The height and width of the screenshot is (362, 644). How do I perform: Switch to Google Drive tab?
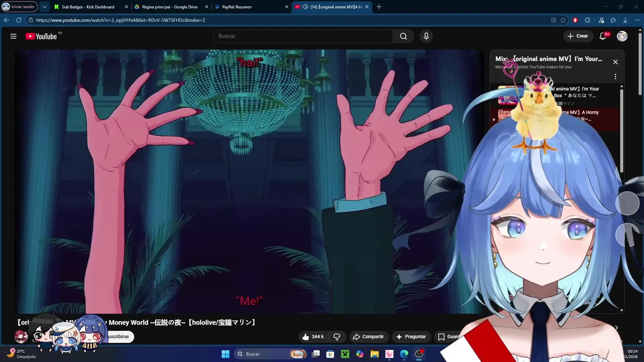170,7
